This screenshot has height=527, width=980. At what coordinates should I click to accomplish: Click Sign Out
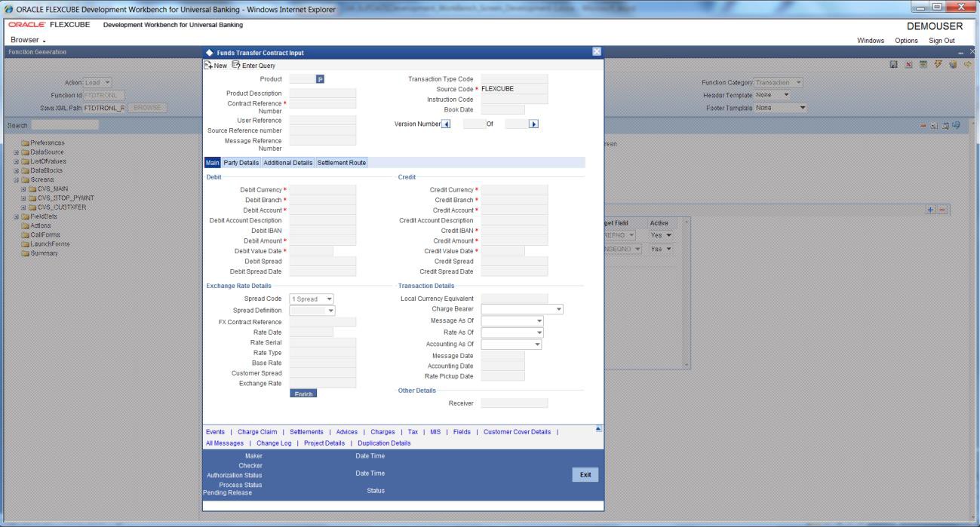pyautogui.click(x=942, y=40)
